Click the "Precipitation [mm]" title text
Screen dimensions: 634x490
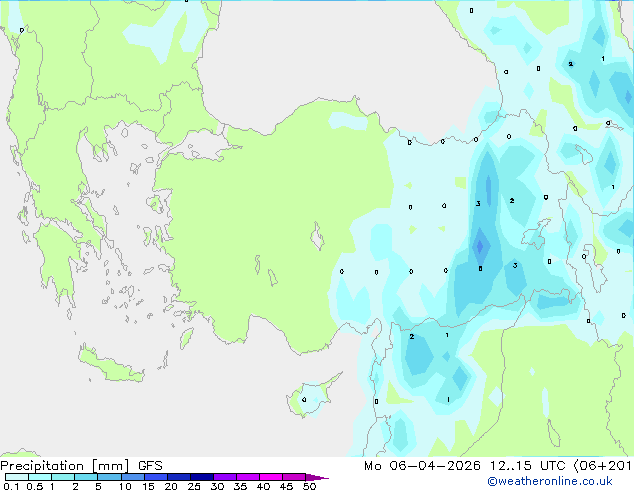point(65,466)
